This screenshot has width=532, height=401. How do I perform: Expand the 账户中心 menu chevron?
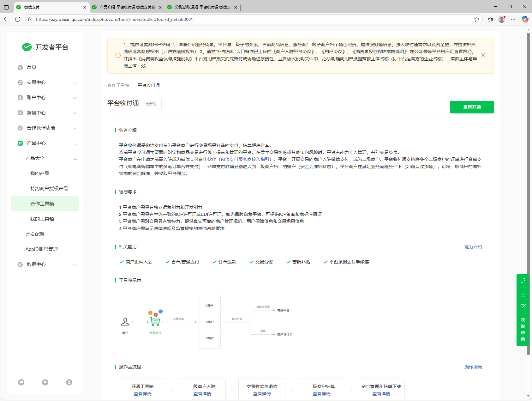pos(75,98)
